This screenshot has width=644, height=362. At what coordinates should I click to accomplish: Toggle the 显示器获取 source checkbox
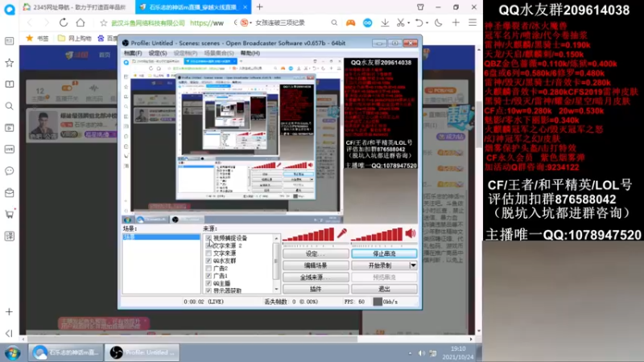pos(208,290)
